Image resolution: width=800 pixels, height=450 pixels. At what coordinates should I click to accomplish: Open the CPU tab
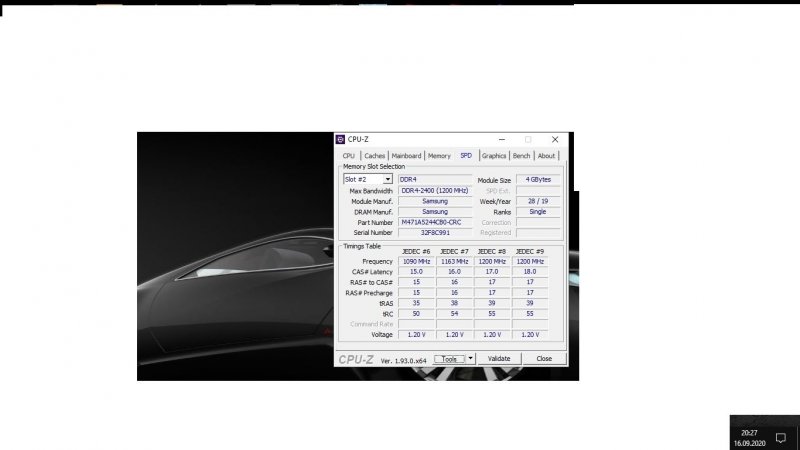[349, 156]
